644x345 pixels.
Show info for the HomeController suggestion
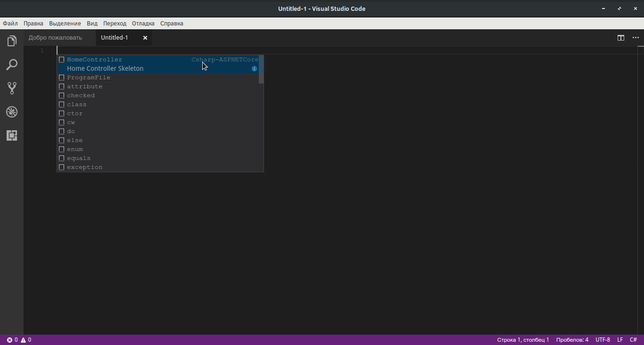click(x=254, y=68)
